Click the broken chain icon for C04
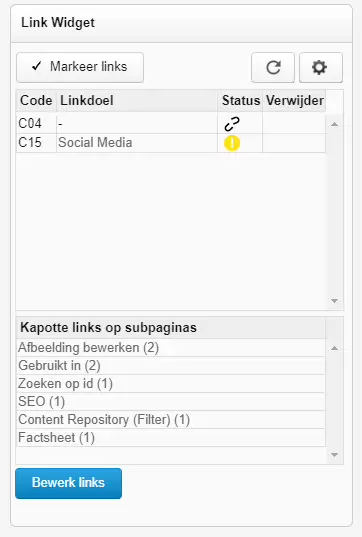 232,124
